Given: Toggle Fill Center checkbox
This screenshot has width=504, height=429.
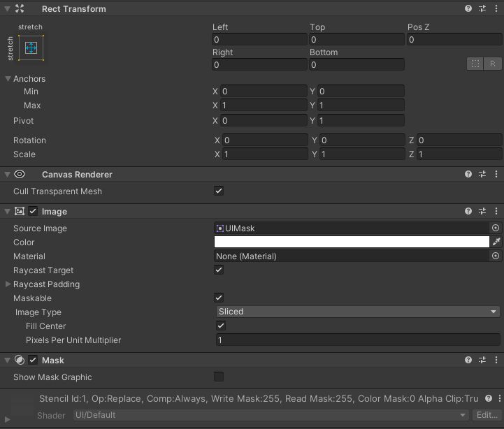Looking at the screenshot, I should (x=221, y=326).
